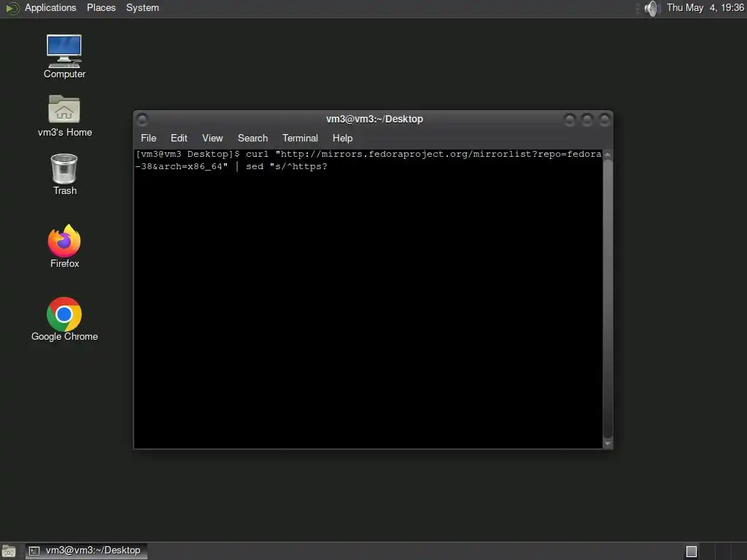Open the terminal File menu
Image resolution: width=747 pixels, height=560 pixels.
click(x=148, y=138)
